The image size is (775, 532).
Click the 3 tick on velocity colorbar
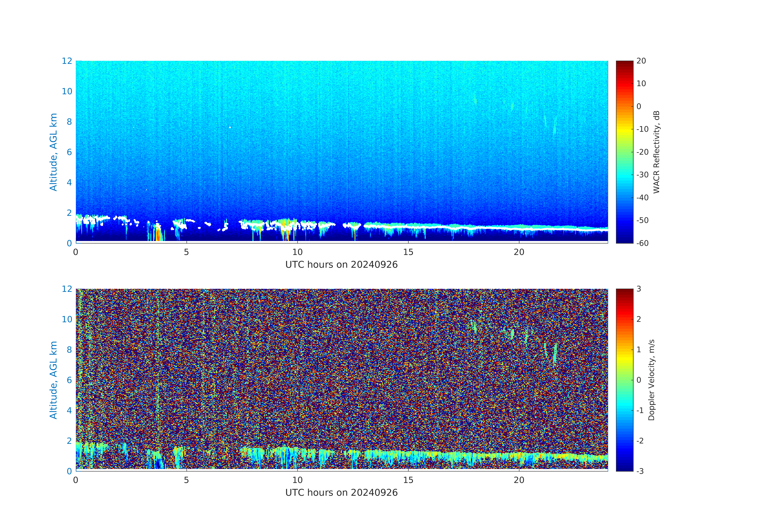pyautogui.click(x=639, y=289)
